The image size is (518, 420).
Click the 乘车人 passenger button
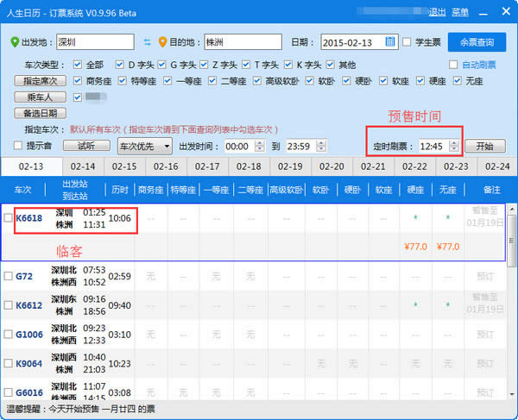click(x=40, y=97)
